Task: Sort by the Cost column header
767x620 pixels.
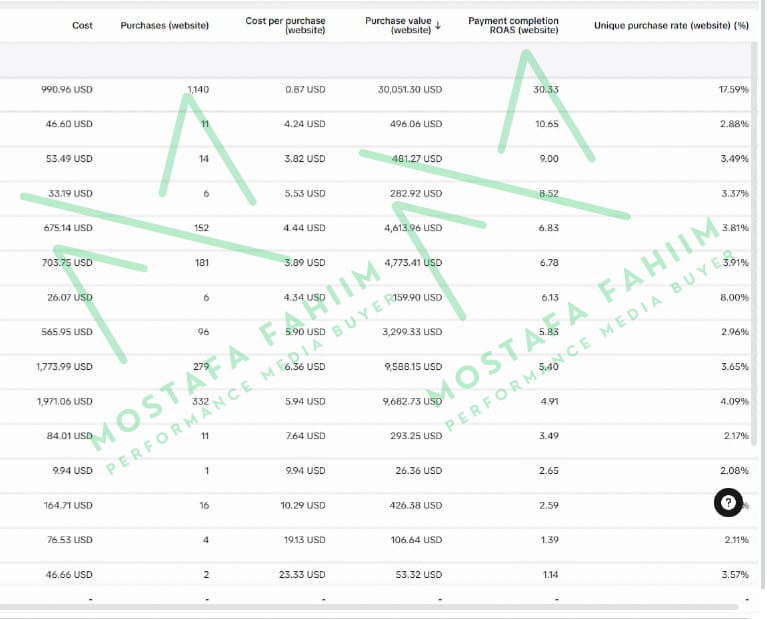Action: [x=82, y=25]
